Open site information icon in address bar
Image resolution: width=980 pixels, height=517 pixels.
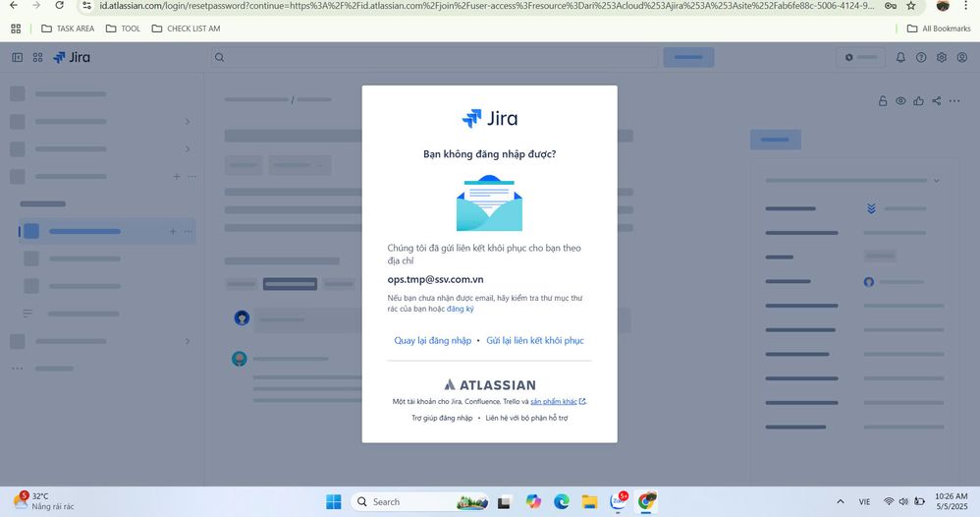click(86, 6)
